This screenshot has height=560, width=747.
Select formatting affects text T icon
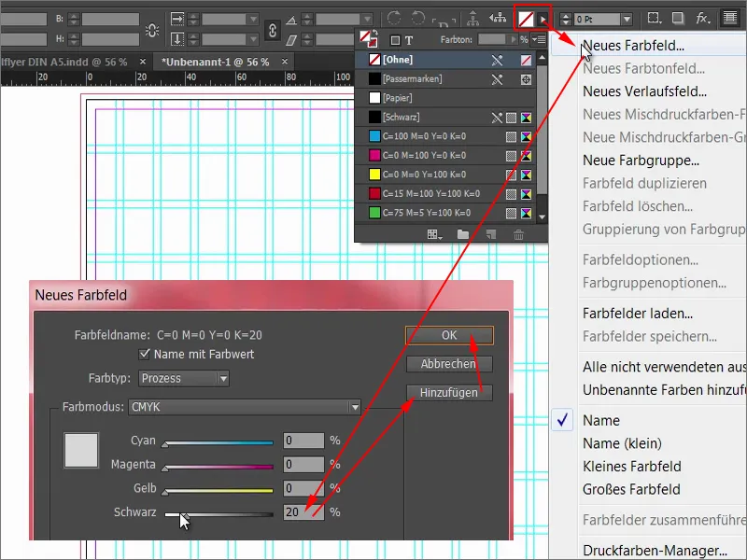pos(409,40)
